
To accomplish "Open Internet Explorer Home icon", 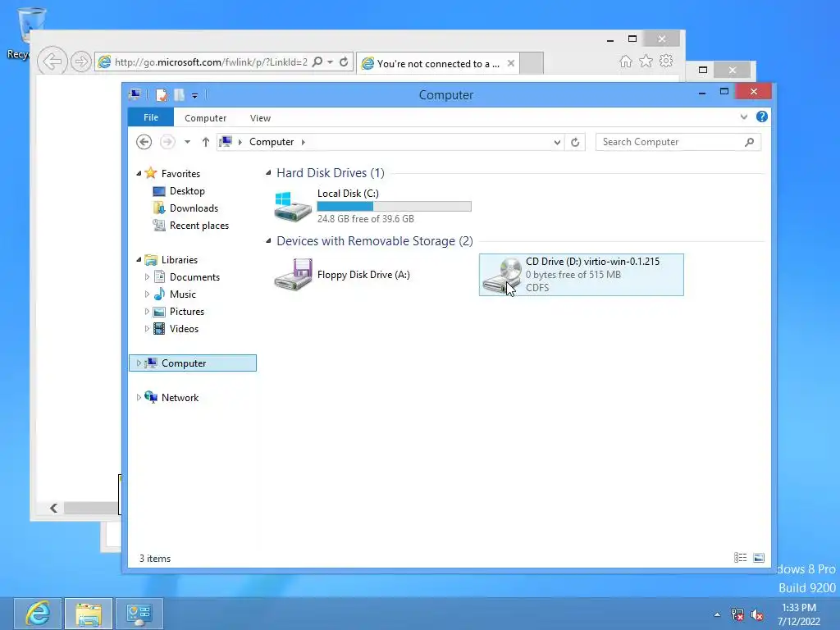I will tap(626, 62).
